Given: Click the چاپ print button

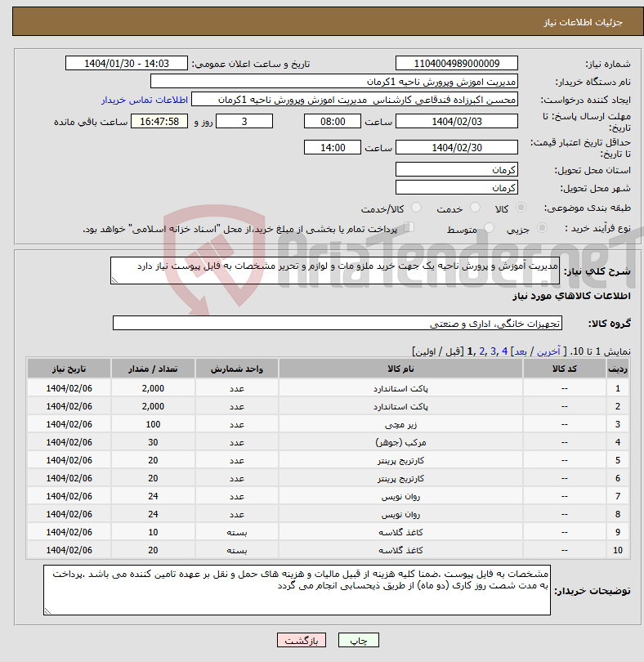Looking at the screenshot, I should [x=359, y=640].
